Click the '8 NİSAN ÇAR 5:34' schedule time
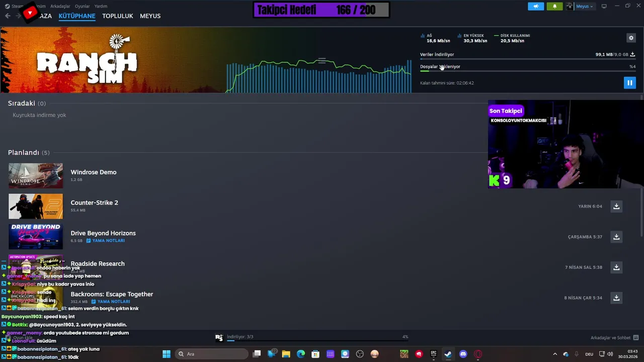The image size is (644, 362). (x=583, y=298)
